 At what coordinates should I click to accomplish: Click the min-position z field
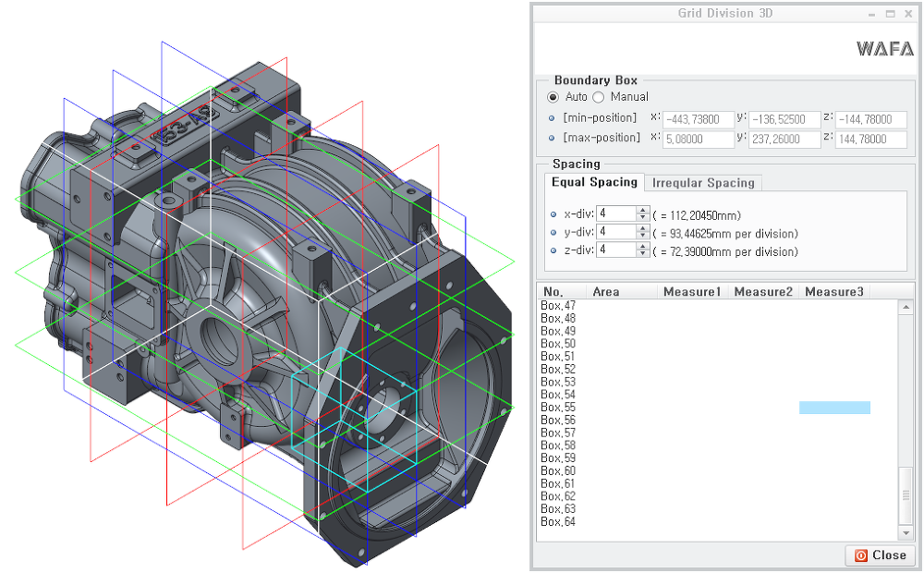[871, 119]
